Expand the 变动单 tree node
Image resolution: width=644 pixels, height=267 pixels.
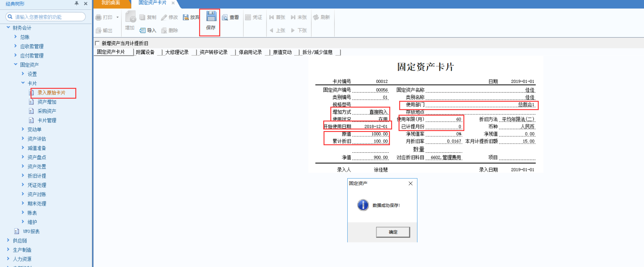coord(23,129)
